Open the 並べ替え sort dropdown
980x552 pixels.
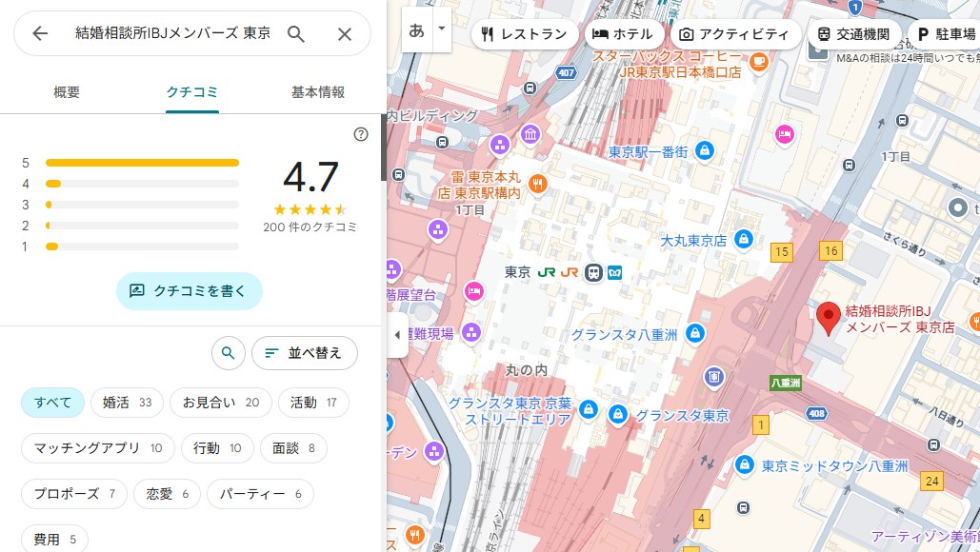coord(304,353)
